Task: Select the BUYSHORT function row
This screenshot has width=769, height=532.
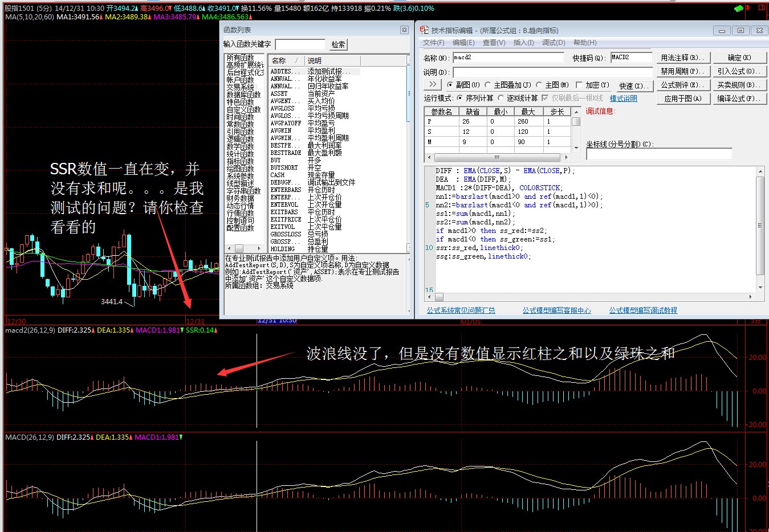Action: coord(315,167)
